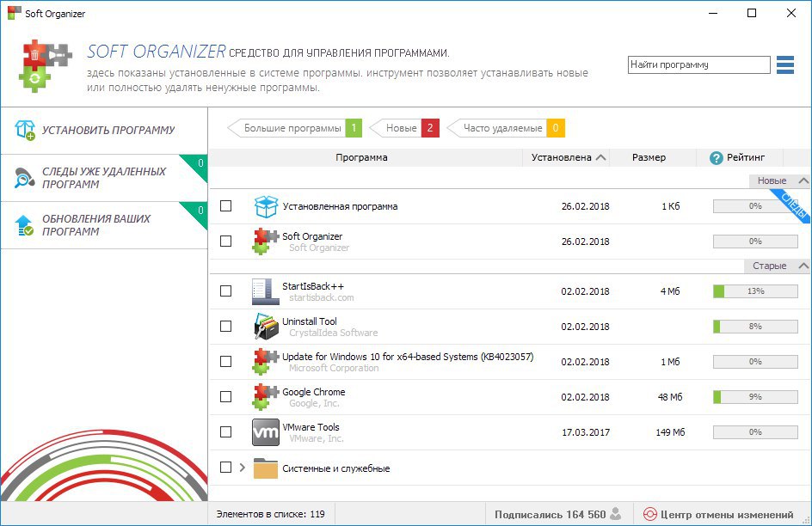
Task: Click the Uninstall Tool 8% rating bar
Action: coord(755,327)
